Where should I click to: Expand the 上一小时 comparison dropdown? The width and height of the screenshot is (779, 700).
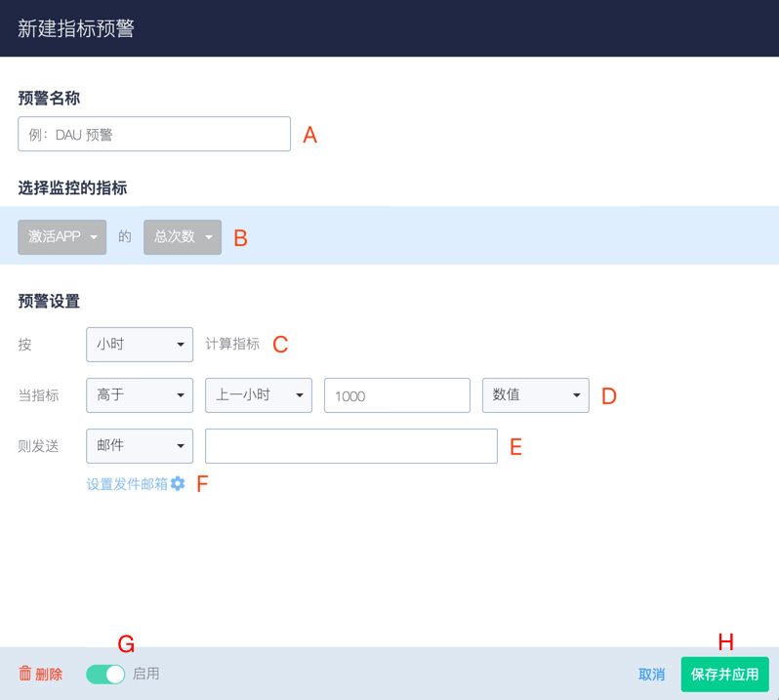pos(259,395)
